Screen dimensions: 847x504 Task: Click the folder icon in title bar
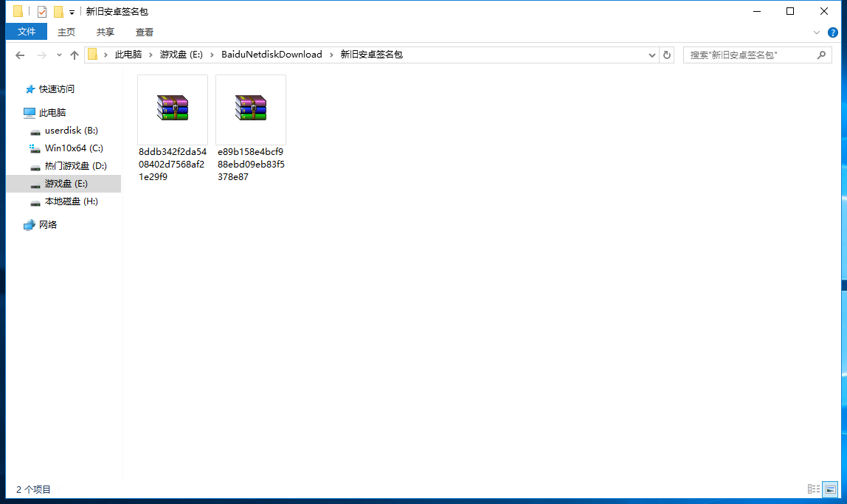(18, 11)
